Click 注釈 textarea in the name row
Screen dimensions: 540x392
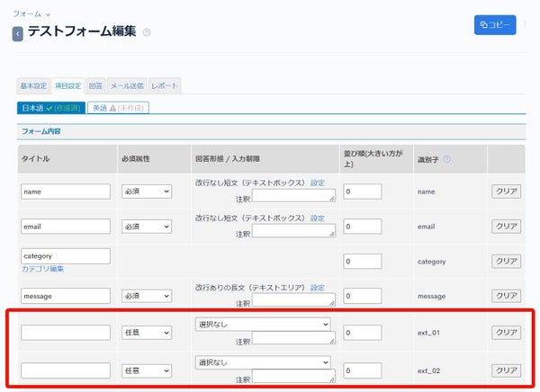click(293, 195)
